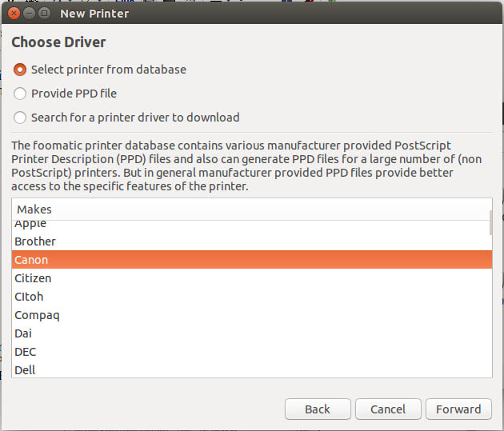Select Apple in the Makes list
The height and width of the screenshot is (431, 504).
(x=30, y=224)
